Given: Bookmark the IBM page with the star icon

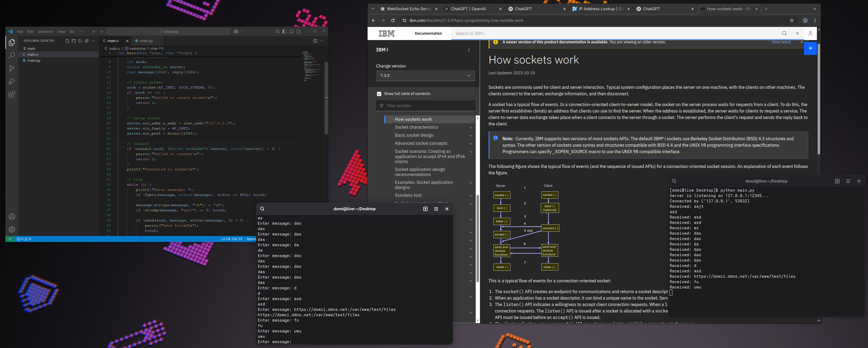Looking at the screenshot, I should (792, 20).
